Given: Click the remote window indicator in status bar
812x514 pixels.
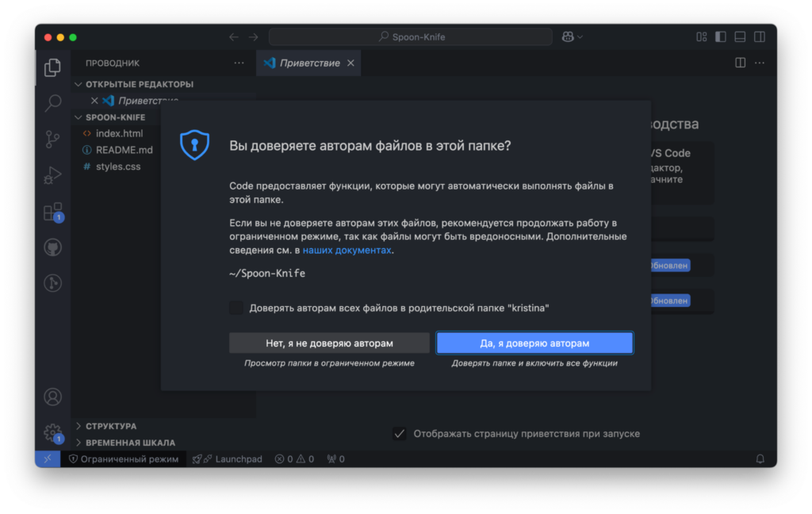Looking at the screenshot, I should point(47,458).
